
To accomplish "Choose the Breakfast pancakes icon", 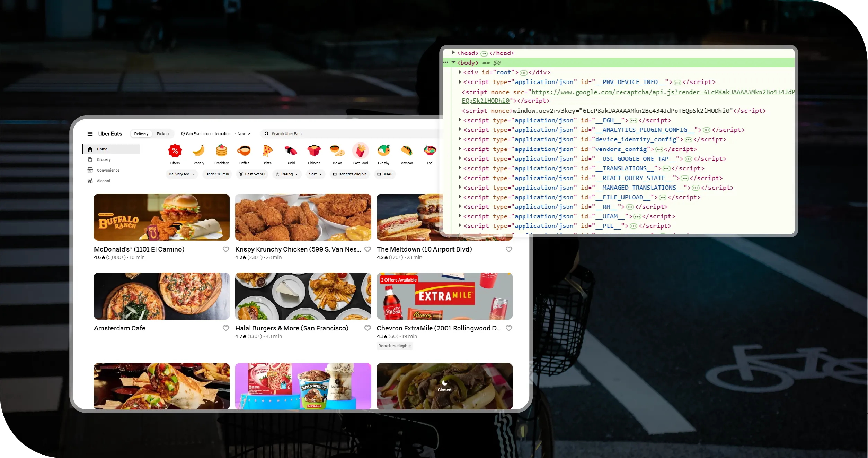I will pos(221,151).
